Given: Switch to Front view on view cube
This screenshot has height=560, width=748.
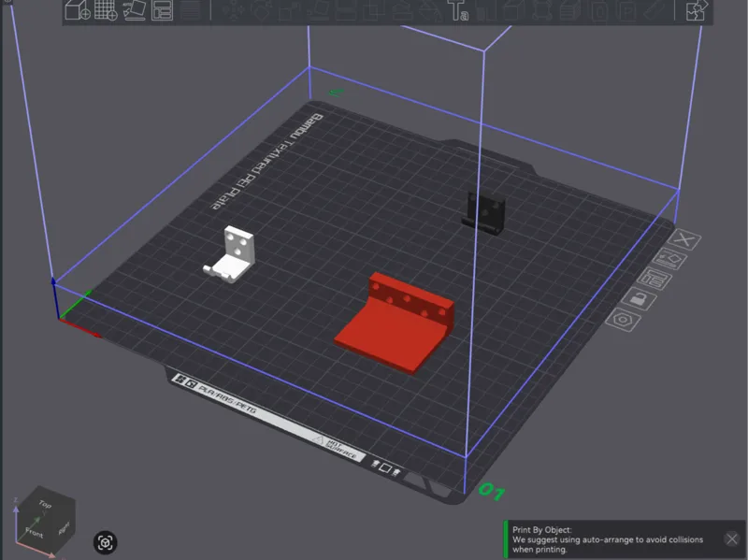Looking at the screenshot, I should coord(34,532).
